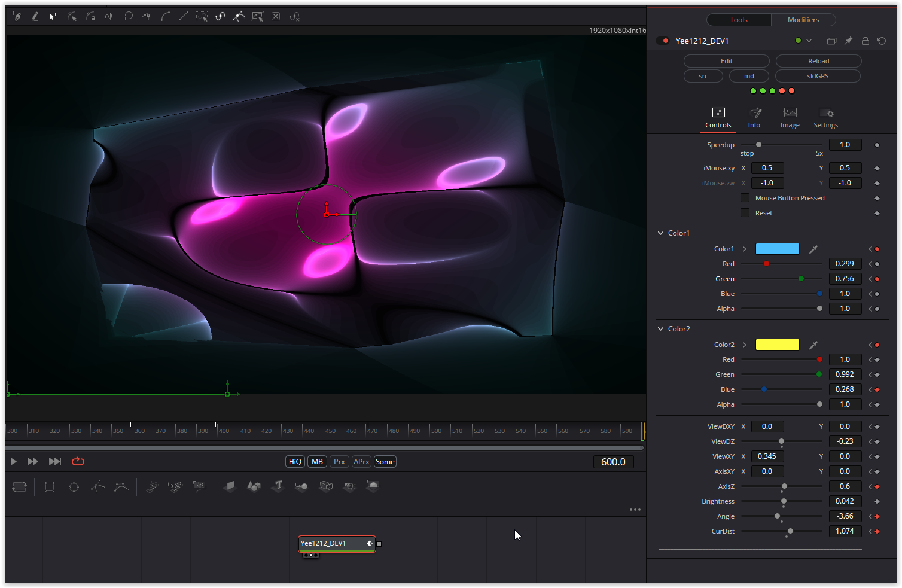902x588 pixels.
Task: Expand the Color1 swatch chevron
Action: click(745, 249)
